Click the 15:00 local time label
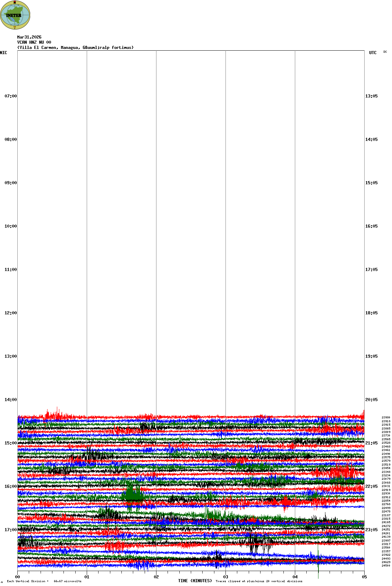This screenshot has height=586, width=392. (10, 443)
